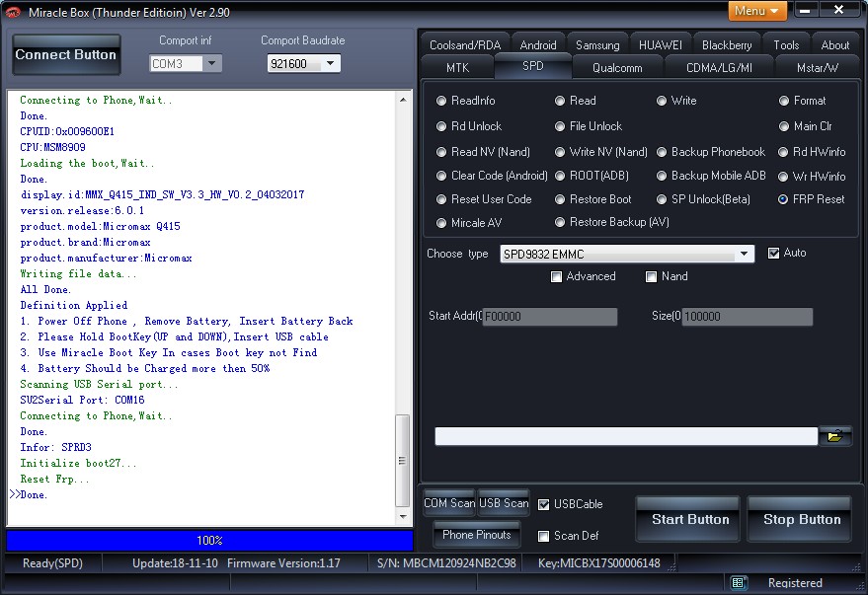This screenshot has width=868, height=595.
Task: Click the Connect Button
Action: coord(66,54)
